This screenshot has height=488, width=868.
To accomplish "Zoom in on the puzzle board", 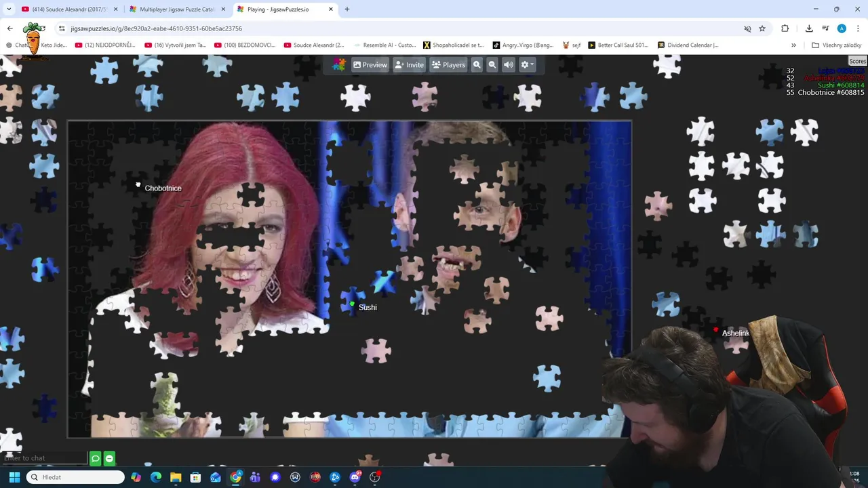I will (x=477, y=65).
